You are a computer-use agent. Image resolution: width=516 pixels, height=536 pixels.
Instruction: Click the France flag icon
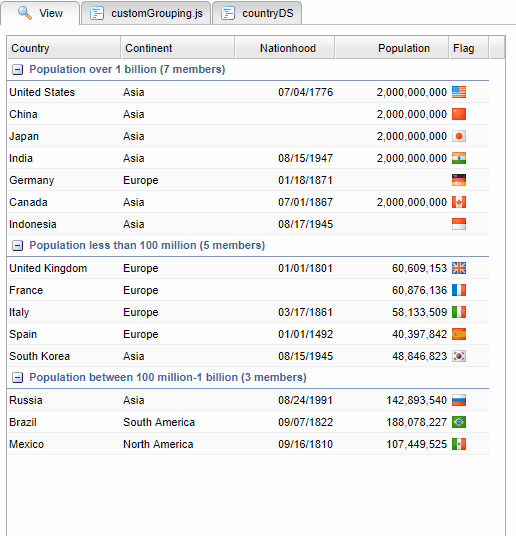(459, 290)
